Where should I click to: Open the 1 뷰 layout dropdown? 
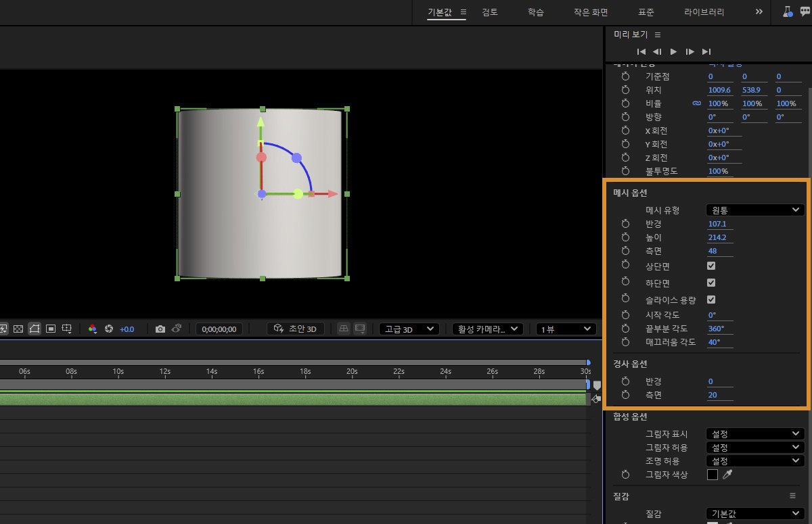click(565, 329)
